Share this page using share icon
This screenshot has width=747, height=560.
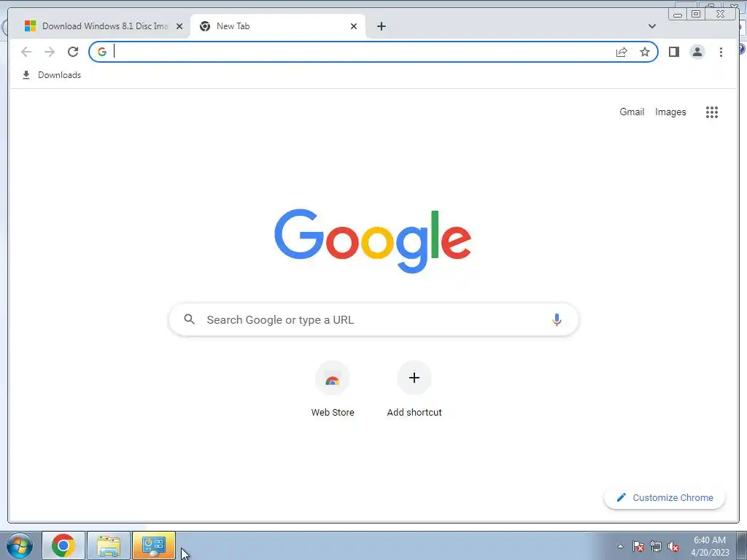(x=622, y=52)
